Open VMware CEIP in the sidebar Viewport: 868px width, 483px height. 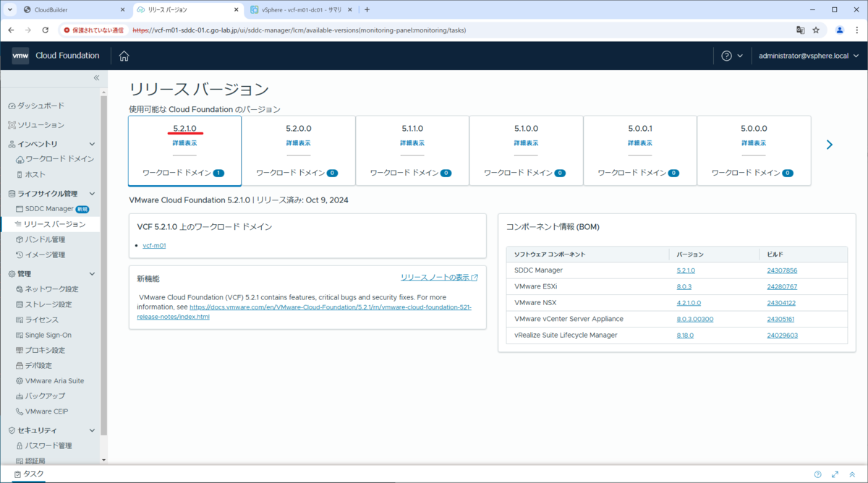pyautogui.click(x=47, y=411)
